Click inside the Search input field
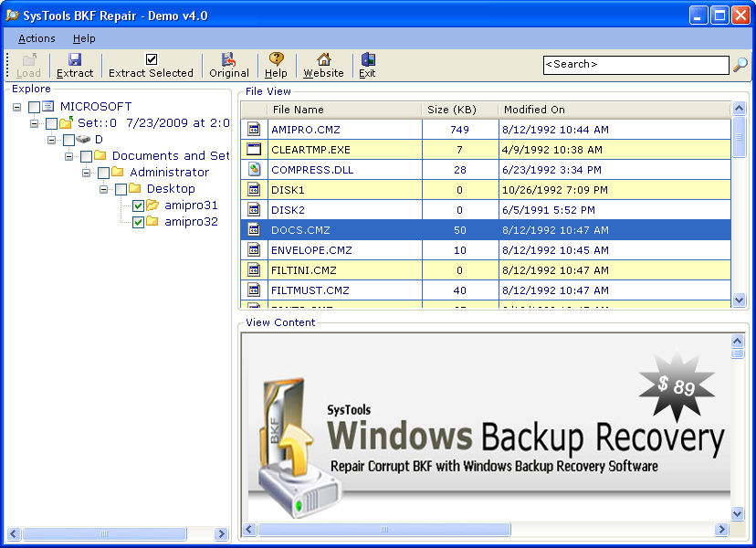 click(635, 65)
